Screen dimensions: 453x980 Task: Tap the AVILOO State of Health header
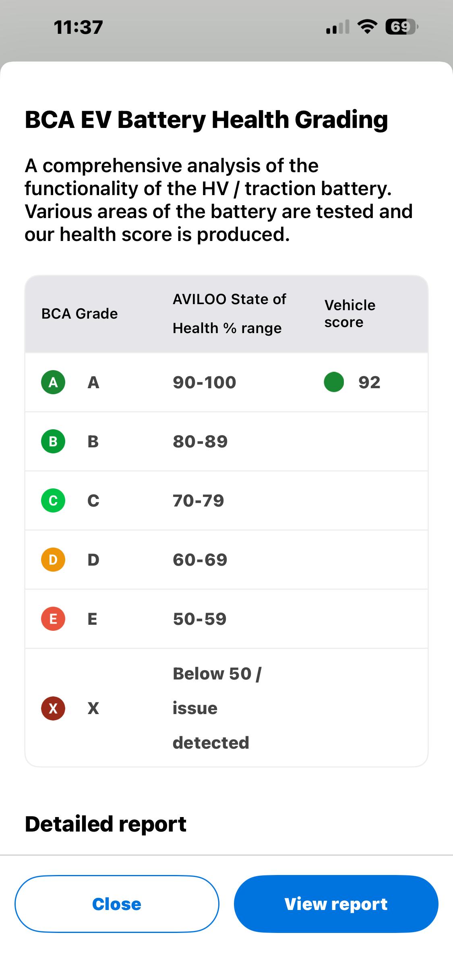pos(229,313)
